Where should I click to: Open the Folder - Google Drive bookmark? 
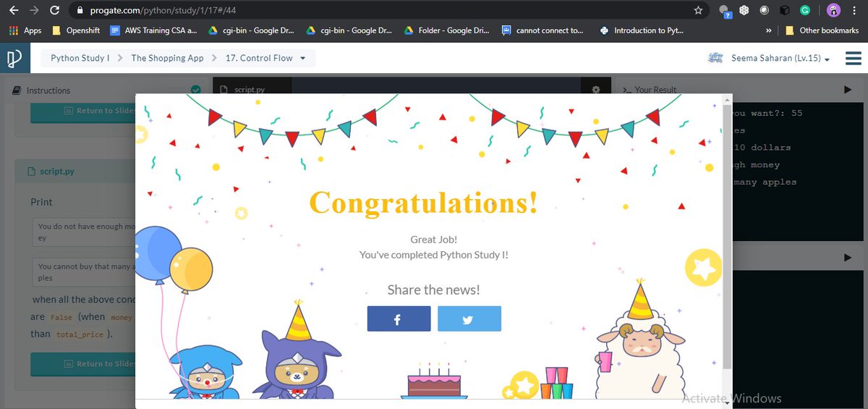point(446,30)
